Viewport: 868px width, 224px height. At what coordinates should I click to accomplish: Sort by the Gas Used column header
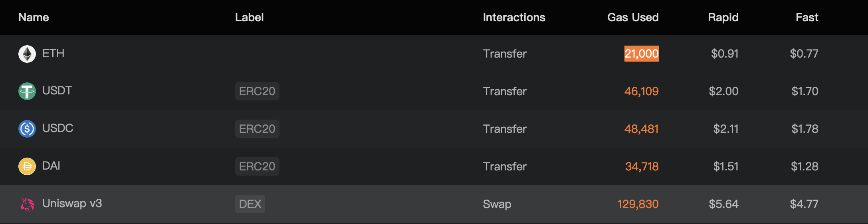pos(632,17)
